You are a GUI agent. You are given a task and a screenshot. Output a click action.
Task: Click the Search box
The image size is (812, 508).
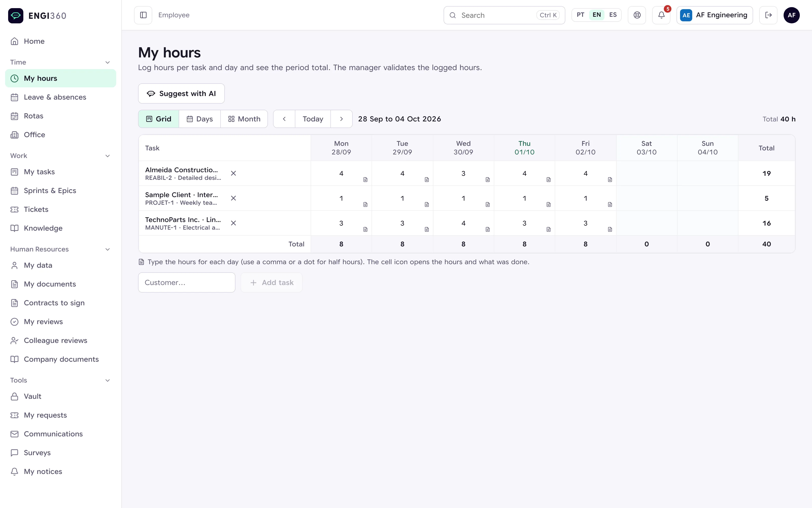click(504, 15)
